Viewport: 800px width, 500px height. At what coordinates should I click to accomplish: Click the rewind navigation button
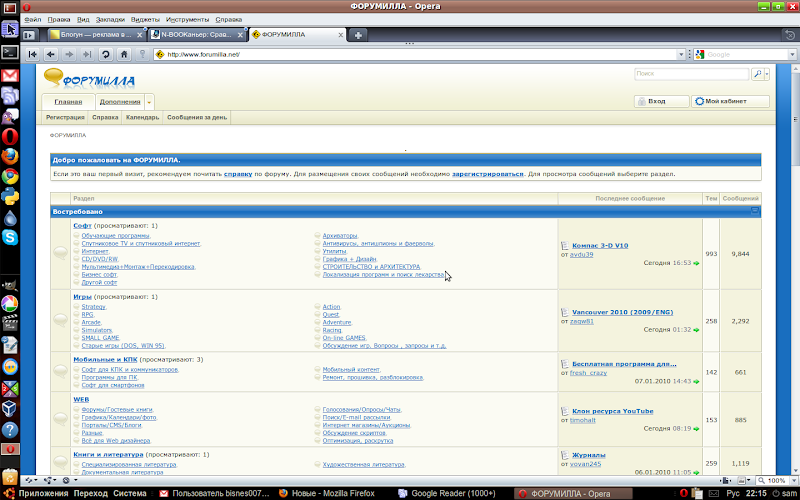pyautogui.click(x=32, y=54)
